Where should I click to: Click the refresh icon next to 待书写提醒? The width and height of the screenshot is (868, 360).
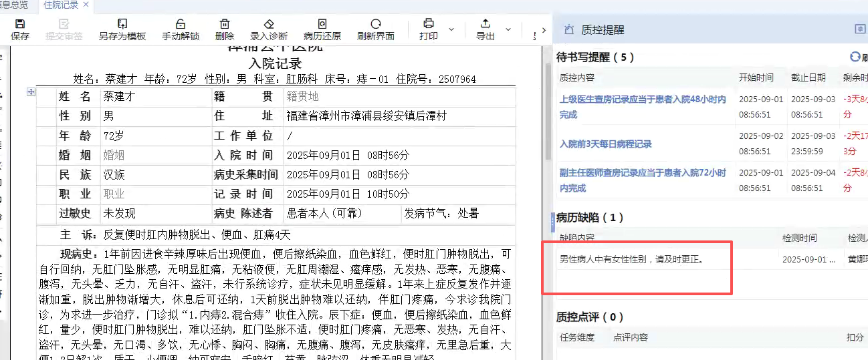[855, 57]
